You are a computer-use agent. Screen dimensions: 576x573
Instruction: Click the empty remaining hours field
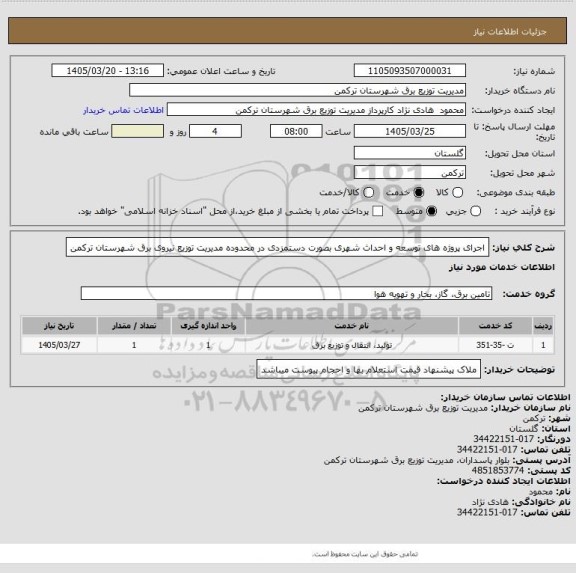point(137,131)
